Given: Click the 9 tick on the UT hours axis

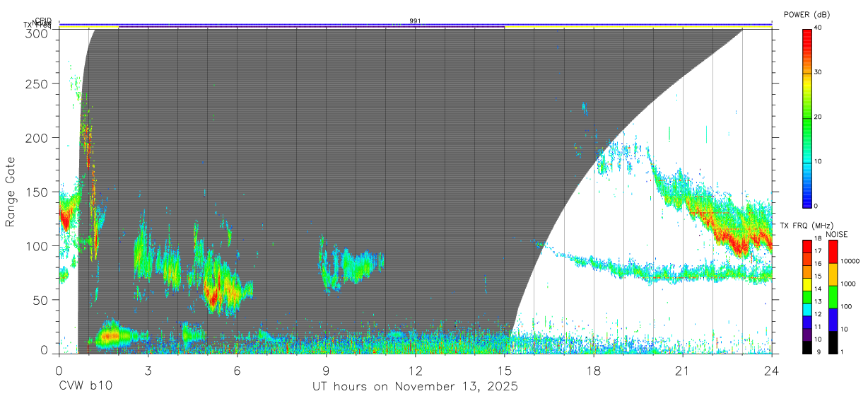Looking at the screenshot, I should coord(327,370).
